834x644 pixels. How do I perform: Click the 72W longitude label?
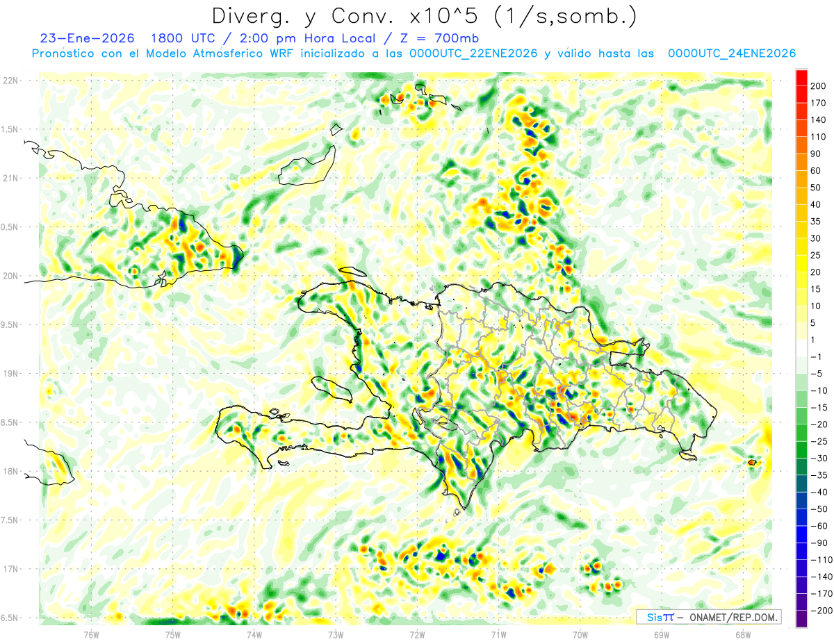pos(417,634)
